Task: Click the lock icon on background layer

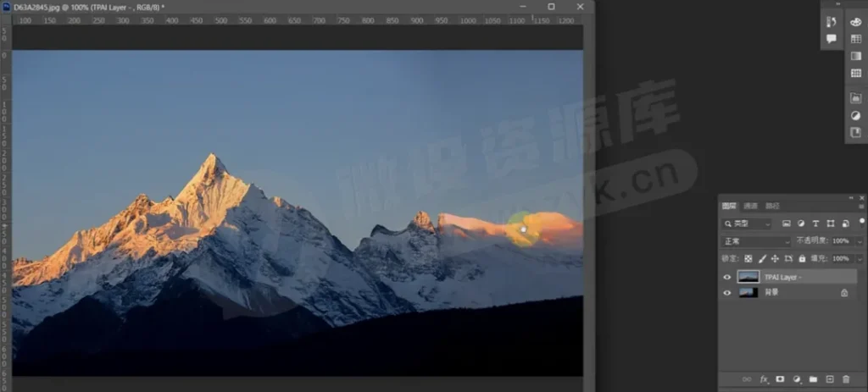Action: click(844, 293)
